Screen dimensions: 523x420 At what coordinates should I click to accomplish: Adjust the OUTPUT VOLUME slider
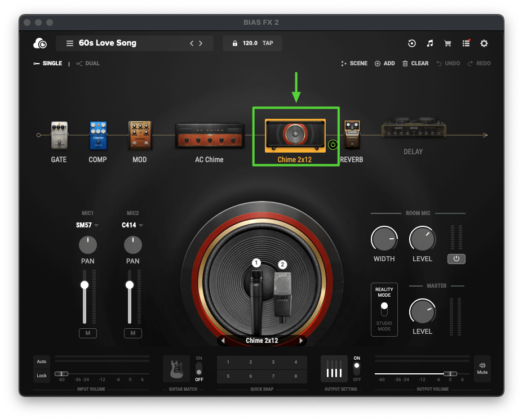tap(450, 373)
